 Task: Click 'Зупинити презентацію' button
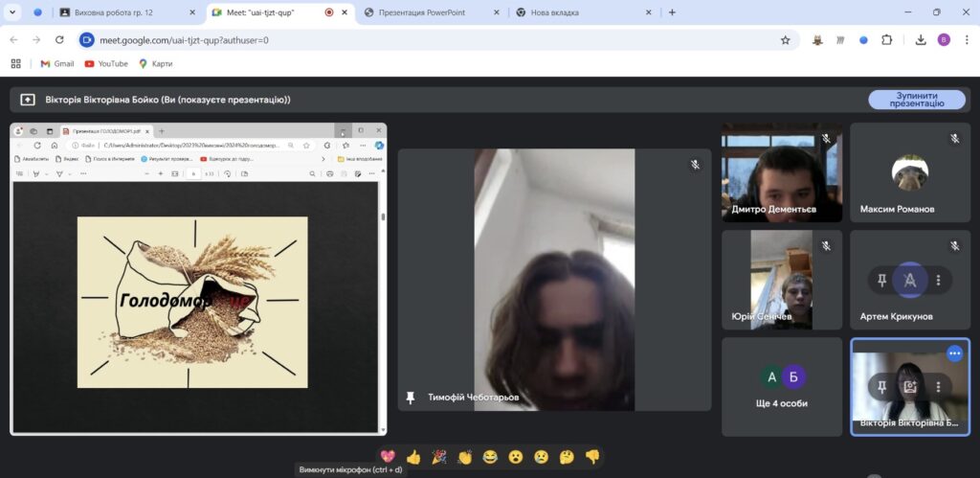916,100
